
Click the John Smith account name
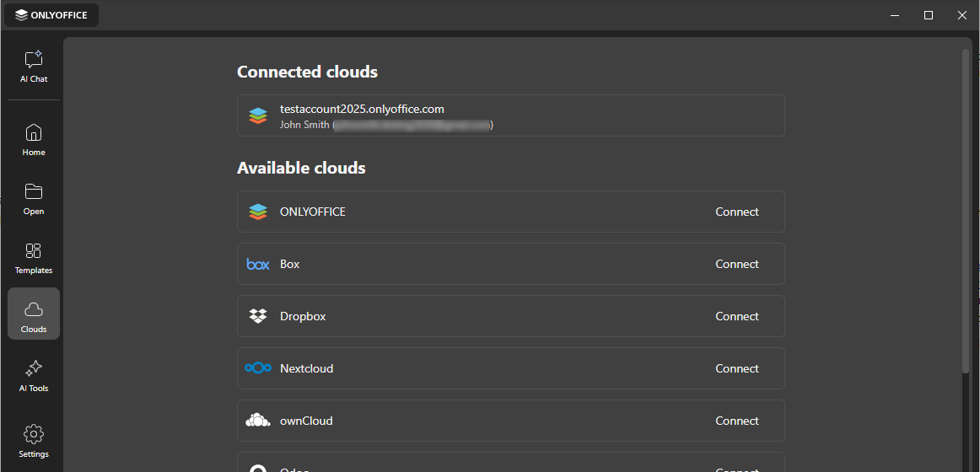tap(304, 125)
